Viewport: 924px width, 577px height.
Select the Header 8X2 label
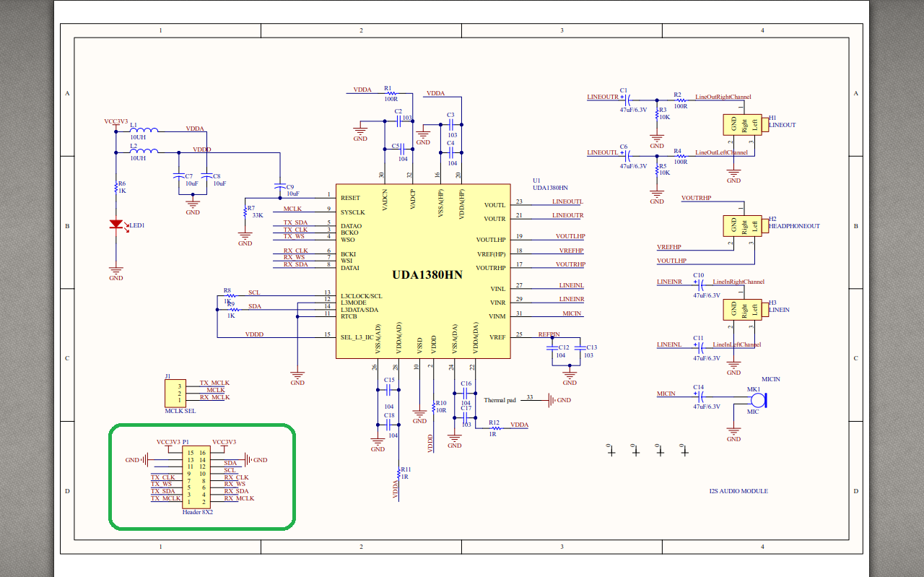click(199, 511)
